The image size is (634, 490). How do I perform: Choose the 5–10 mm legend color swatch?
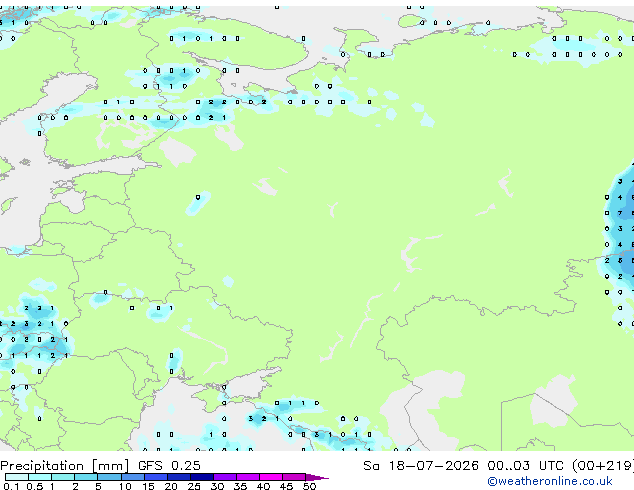click(x=109, y=477)
